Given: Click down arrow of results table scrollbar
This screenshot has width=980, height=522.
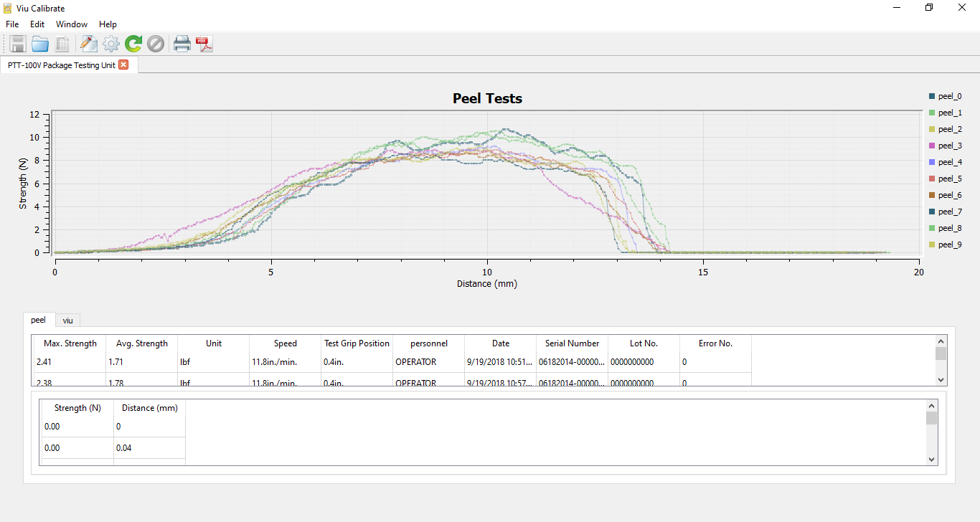Looking at the screenshot, I should [x=941, y=379].
